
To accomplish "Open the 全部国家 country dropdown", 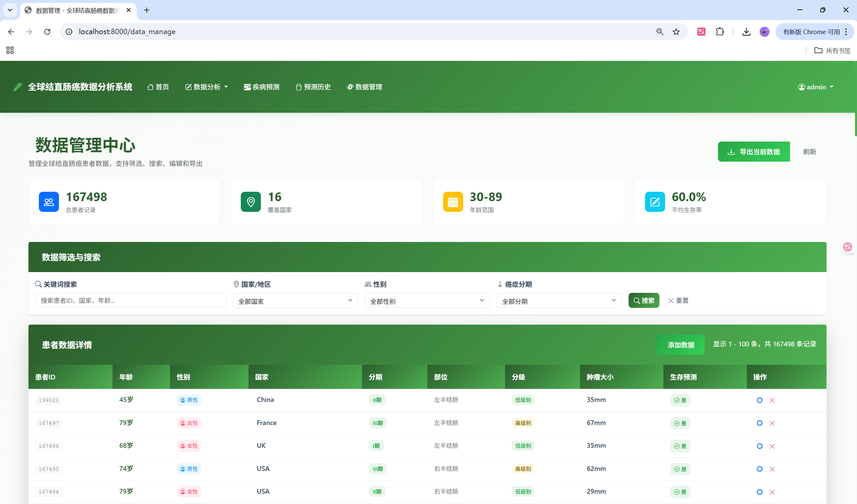I will pyautogui.click(x=295, y=301).
